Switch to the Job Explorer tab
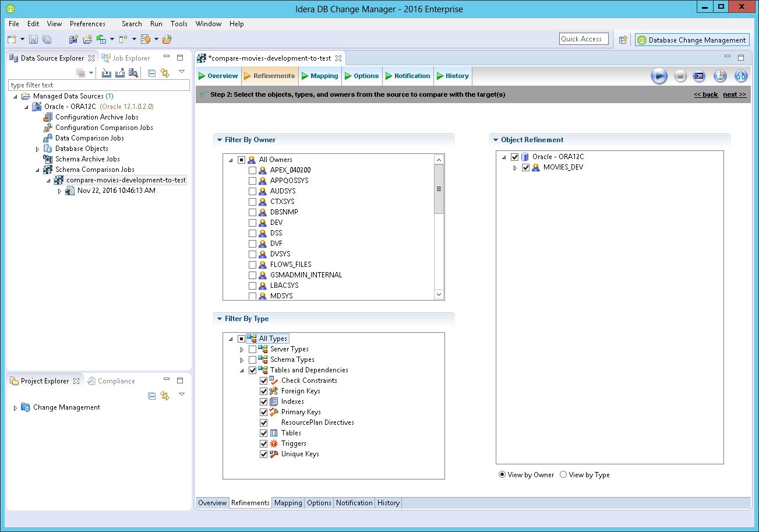 tap(126, 58)
